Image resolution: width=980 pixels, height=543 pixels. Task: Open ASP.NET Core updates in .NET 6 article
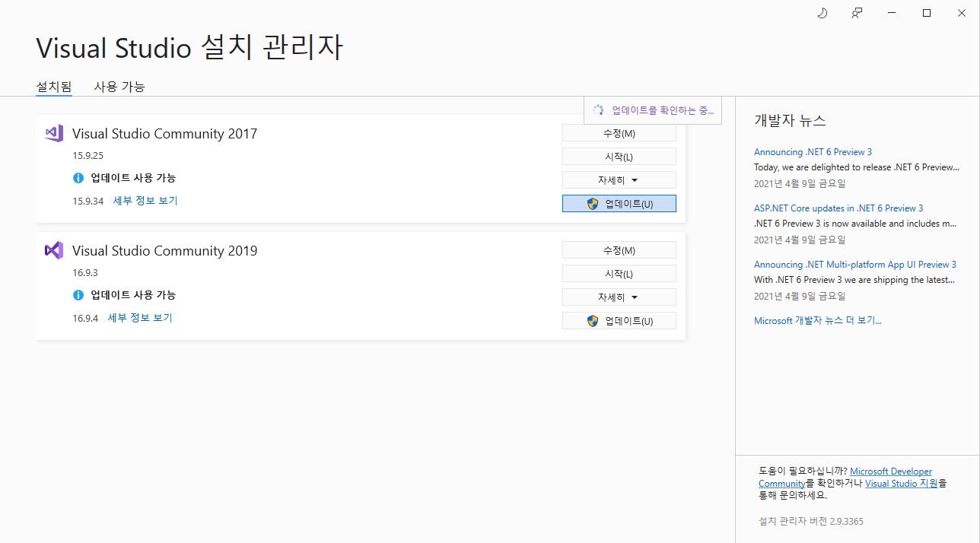(838, 208)
